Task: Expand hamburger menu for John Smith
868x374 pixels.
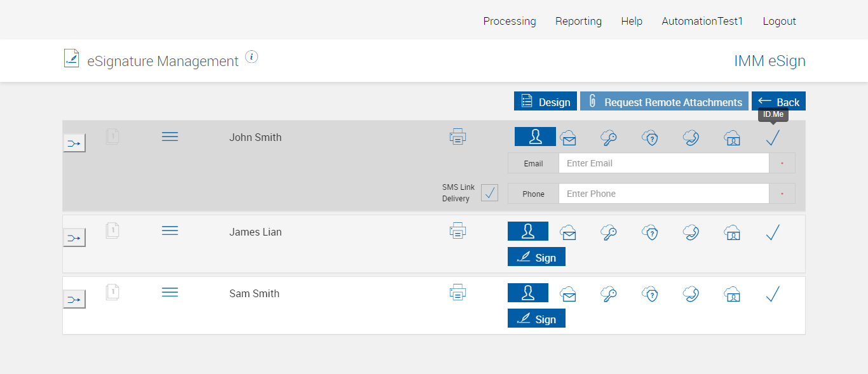Action: click(170, 137)
